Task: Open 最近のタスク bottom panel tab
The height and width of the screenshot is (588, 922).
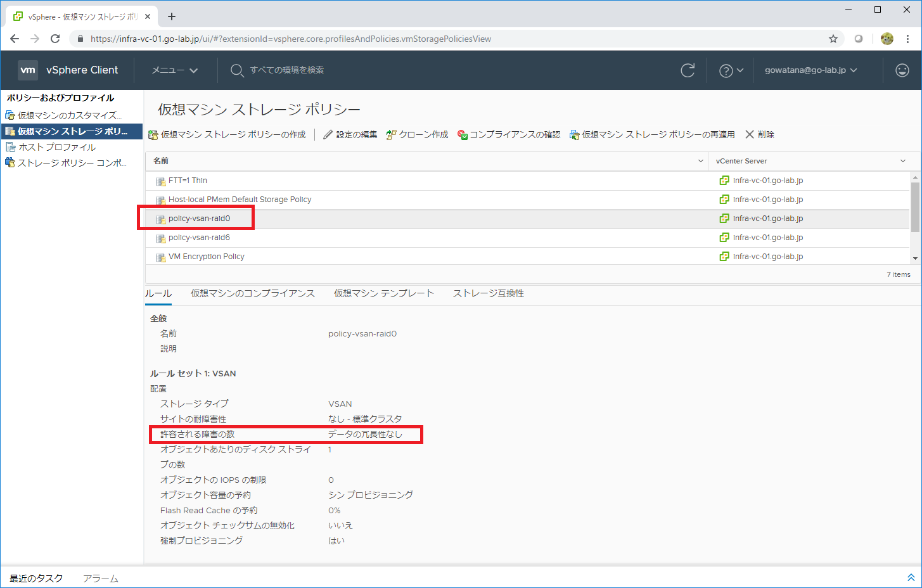Action: click(36, 578)
